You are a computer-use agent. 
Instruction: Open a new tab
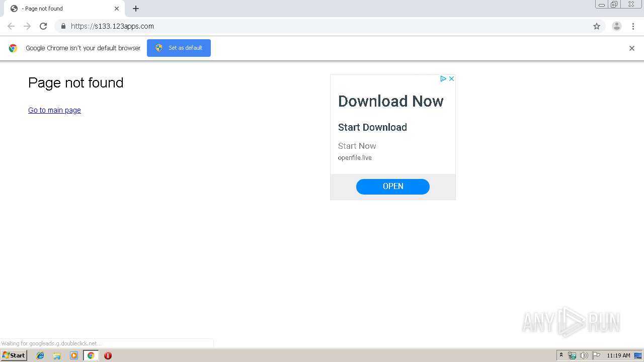click(136, 9)
